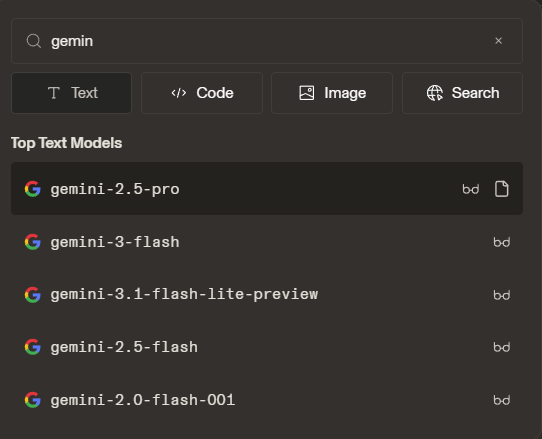This screenshot has width=542, height=439.
Task: Select the Text category tab
Action: pyautogui.click(x=72, y=93)
